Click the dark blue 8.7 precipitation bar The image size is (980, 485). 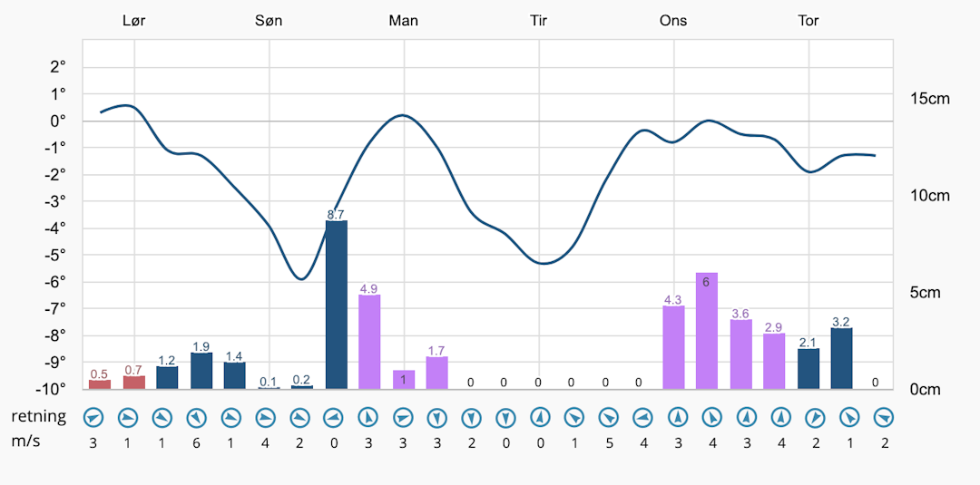click(336, 305)
